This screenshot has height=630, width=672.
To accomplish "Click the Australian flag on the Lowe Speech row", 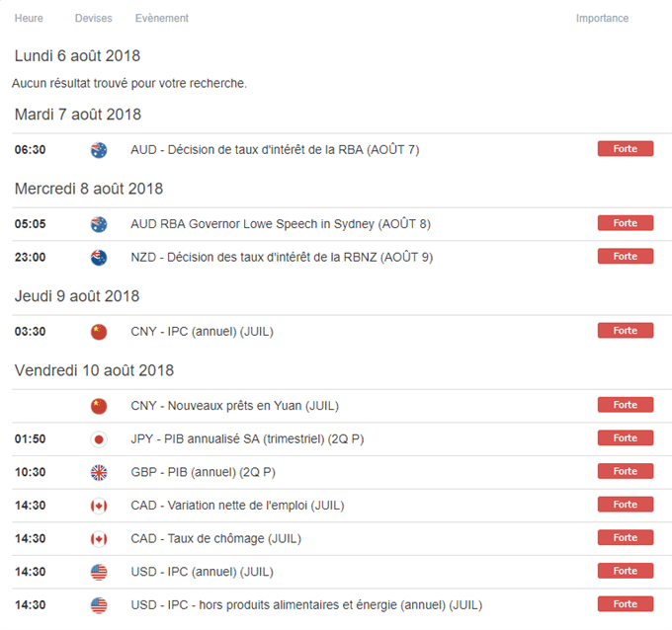I will pos(99,224).
